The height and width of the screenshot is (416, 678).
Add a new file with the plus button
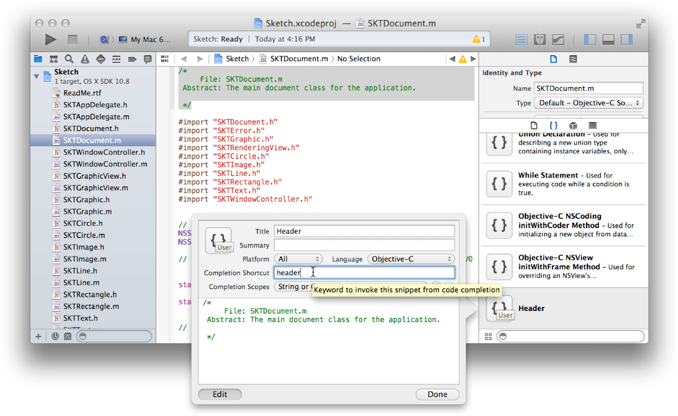click(x=38, y=336)
